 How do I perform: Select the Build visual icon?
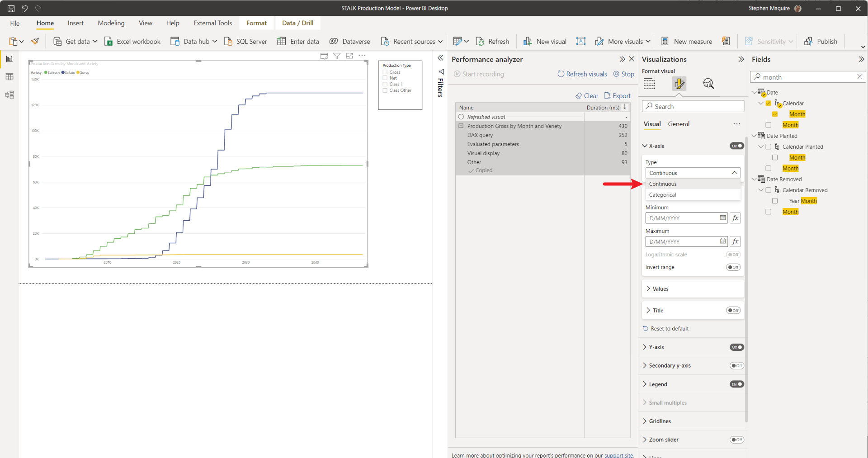pos(649,84)
